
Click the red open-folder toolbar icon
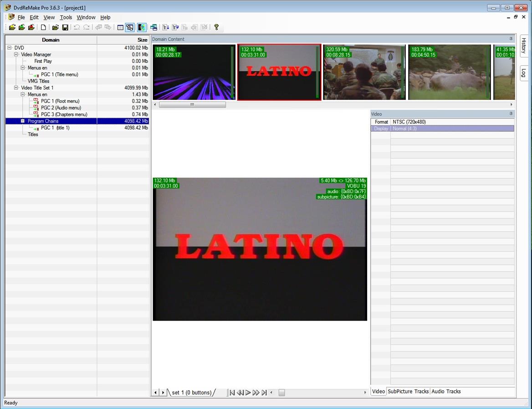pyautogui.click(x=31, y=27)
